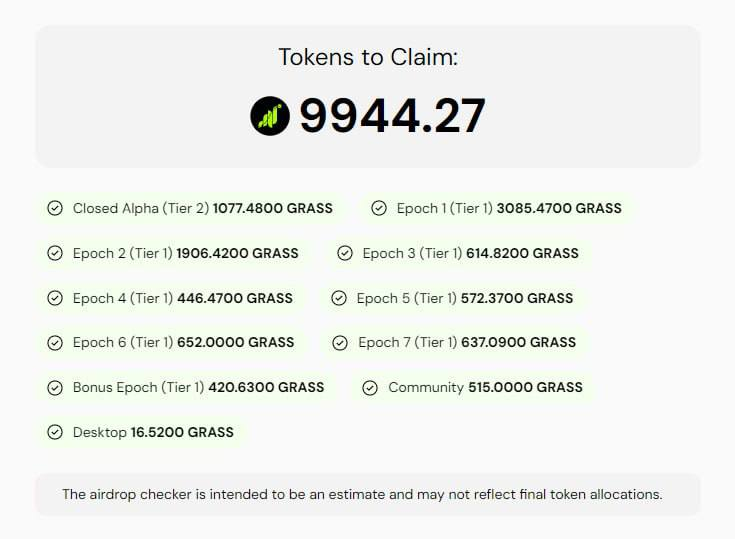Select the Epoch 1 3085.4700 GRASS amount
This screenshot has width=735, height=539.
coord(559,208)
